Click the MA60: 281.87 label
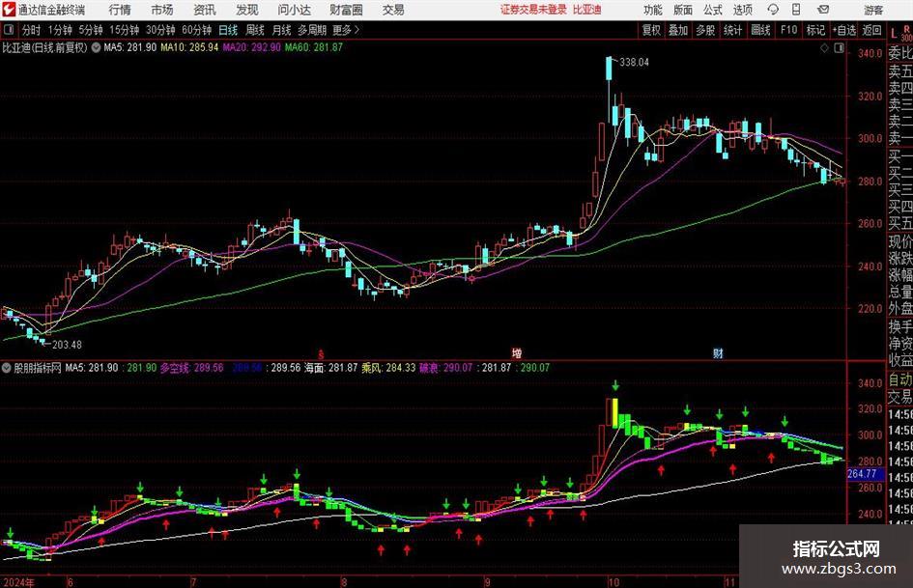This screenshot has height=588, width=913. tap(314, 47)
